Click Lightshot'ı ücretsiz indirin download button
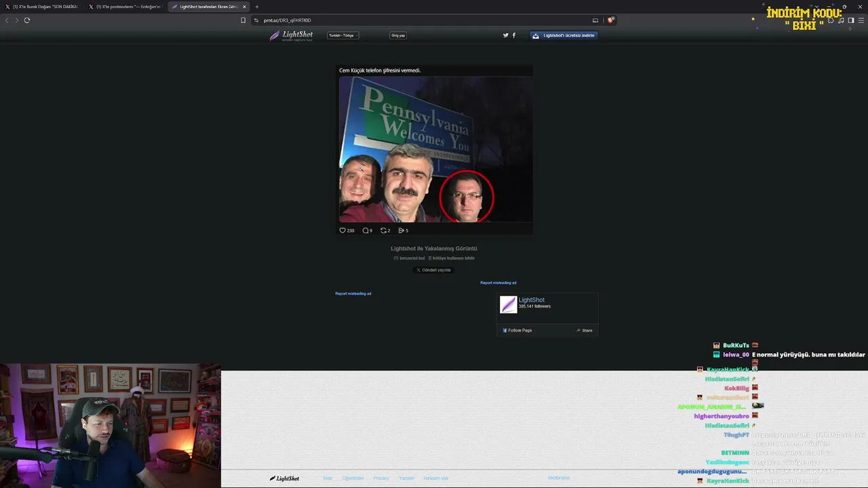This screenshot has width=868, height=488. point(564,35)
